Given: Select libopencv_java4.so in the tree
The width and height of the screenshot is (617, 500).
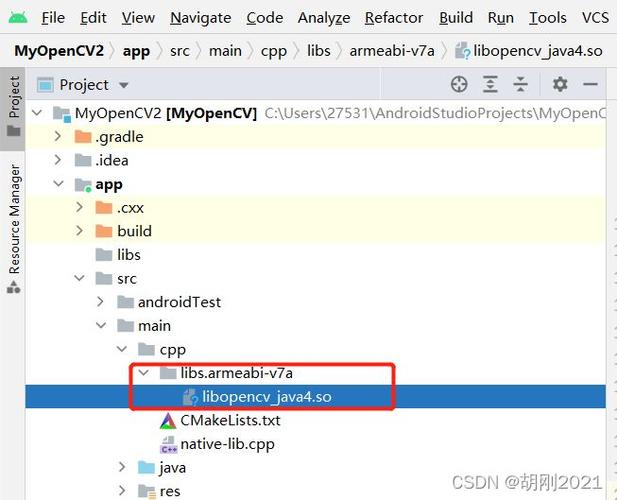Looking at the screenshot, I should [316, 397].
